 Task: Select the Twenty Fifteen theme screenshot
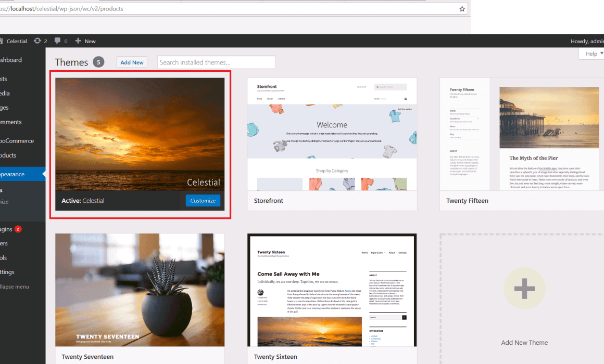[522, 134]
